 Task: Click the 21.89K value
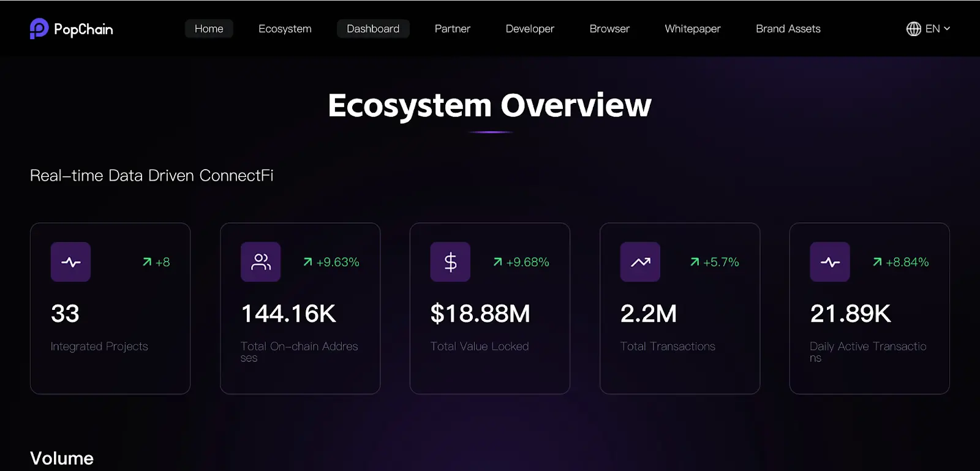pos(851,314)
